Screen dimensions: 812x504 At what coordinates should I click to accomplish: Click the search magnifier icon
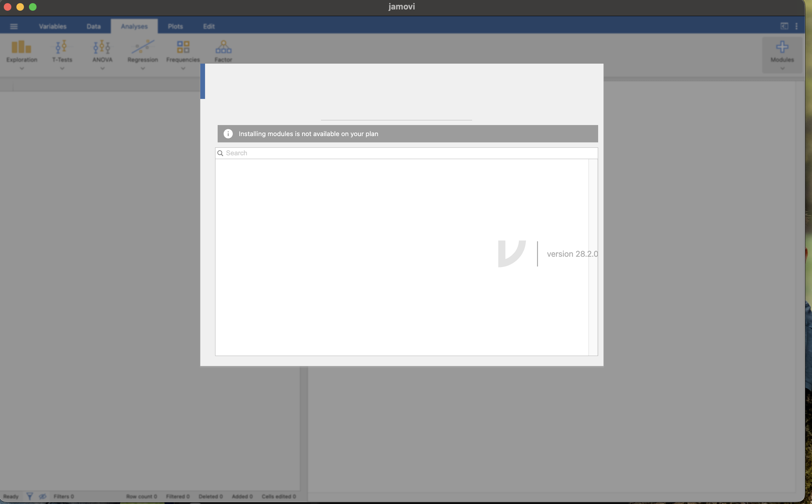220,153
